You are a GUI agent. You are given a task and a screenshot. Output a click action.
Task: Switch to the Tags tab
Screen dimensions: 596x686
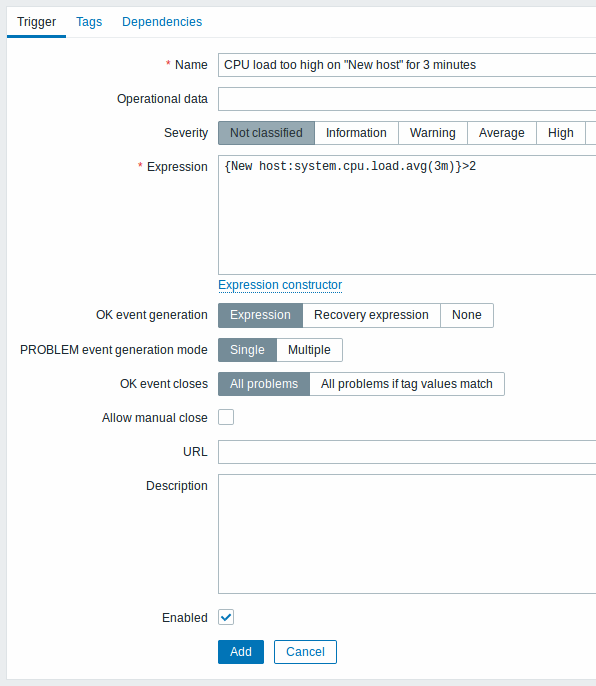click(89, 22)
